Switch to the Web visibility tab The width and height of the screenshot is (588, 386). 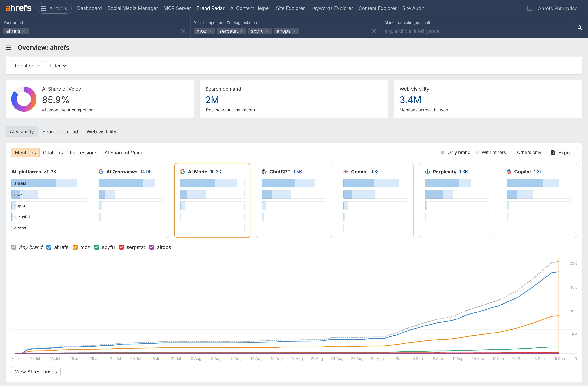tap(101, 132)
